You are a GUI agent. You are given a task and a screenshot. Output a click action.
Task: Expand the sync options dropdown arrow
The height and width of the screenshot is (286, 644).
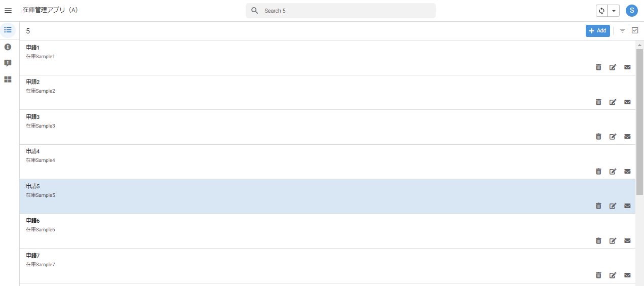pos(614,11)
